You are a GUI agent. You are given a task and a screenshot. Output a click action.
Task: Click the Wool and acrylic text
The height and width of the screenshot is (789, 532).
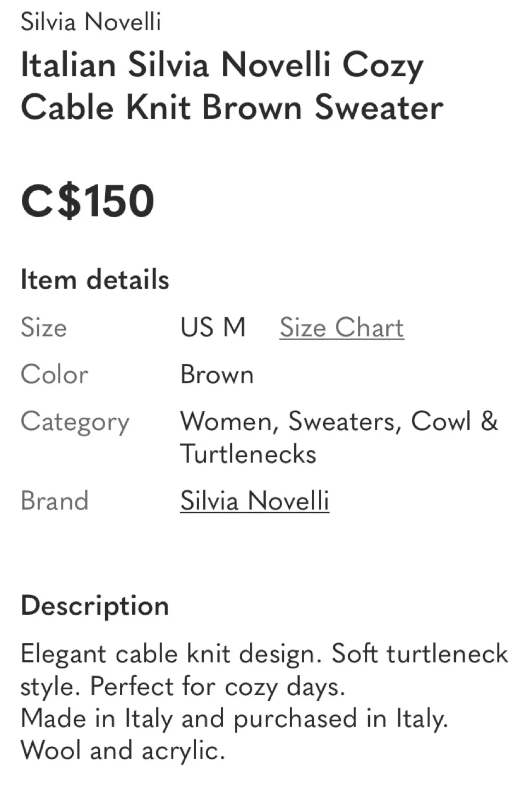[122, 750]
